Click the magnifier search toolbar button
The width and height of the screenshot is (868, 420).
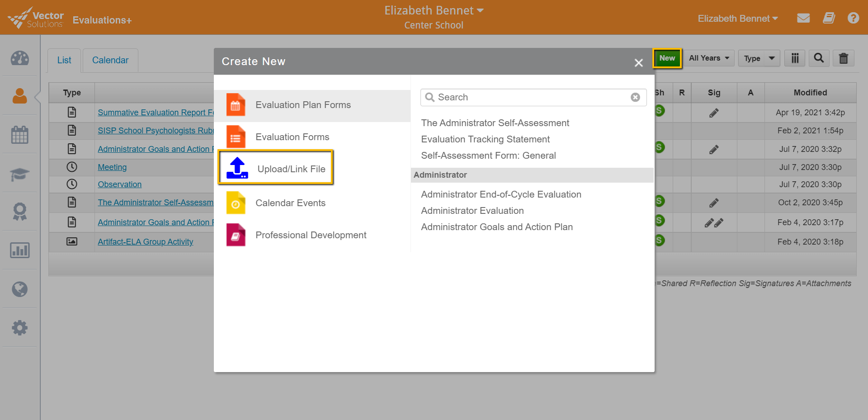819,58
